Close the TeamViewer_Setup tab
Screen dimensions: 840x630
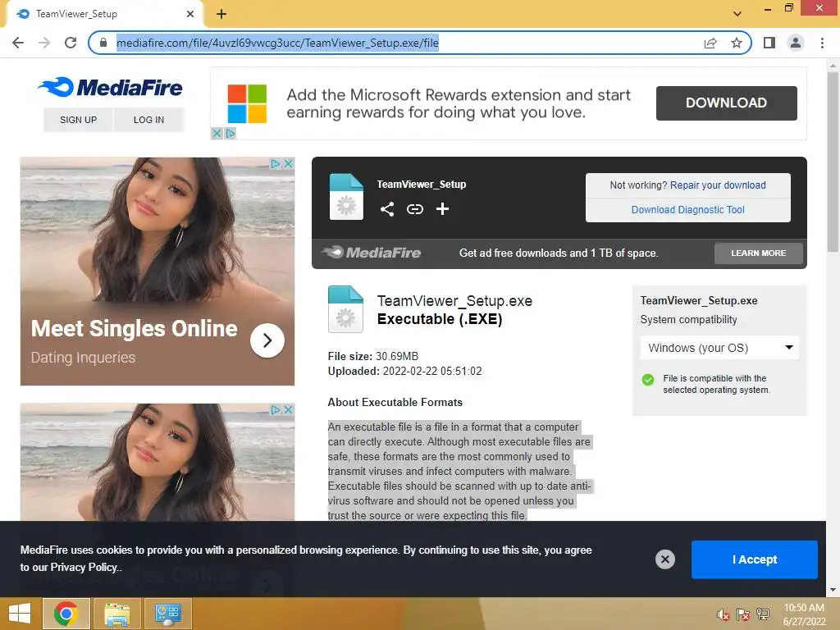[x=190, y=14]
